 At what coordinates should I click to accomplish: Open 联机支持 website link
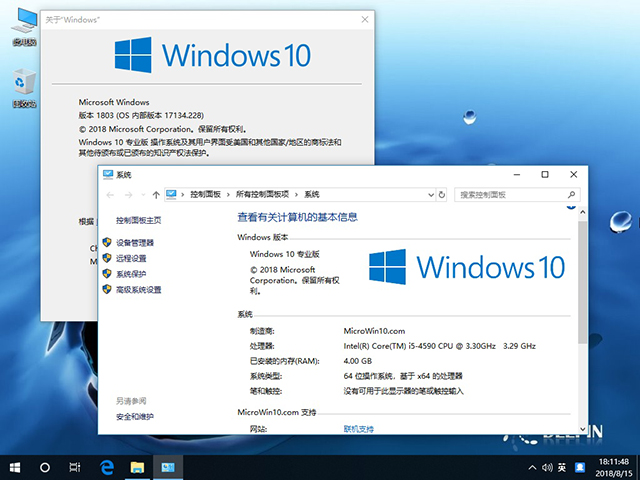pos(358,429)
